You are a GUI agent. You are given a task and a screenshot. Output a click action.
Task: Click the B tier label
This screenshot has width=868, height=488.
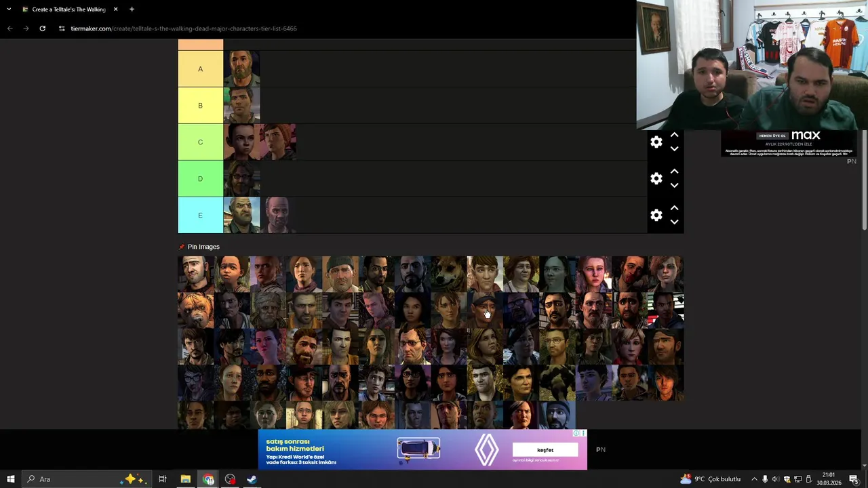pyautogui.click(x=200, y=106)
